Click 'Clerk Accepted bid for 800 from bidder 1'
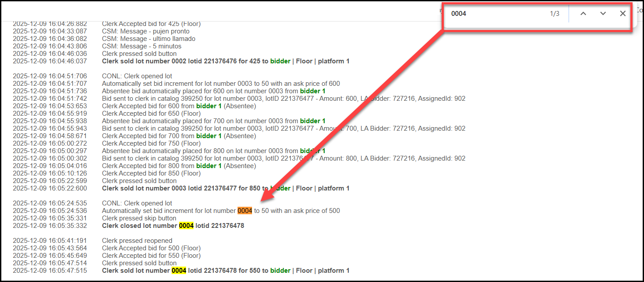644x282 pixels. pos(179,166)
